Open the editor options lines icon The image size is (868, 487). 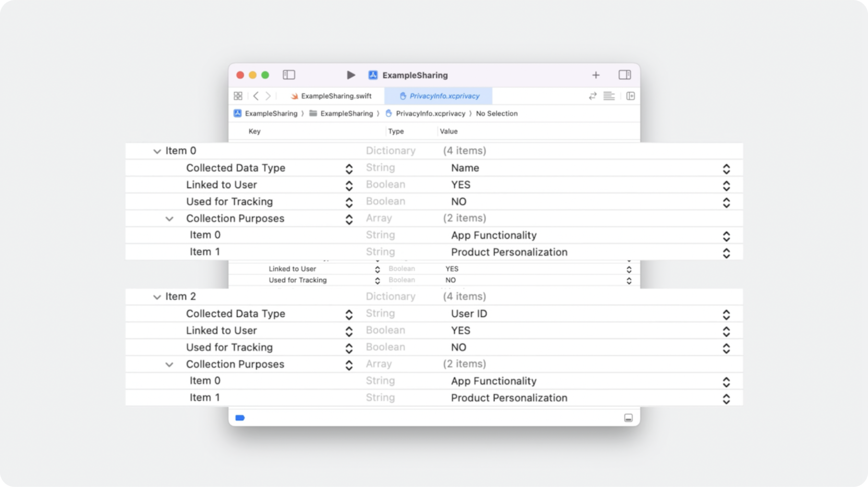[609, 96]
